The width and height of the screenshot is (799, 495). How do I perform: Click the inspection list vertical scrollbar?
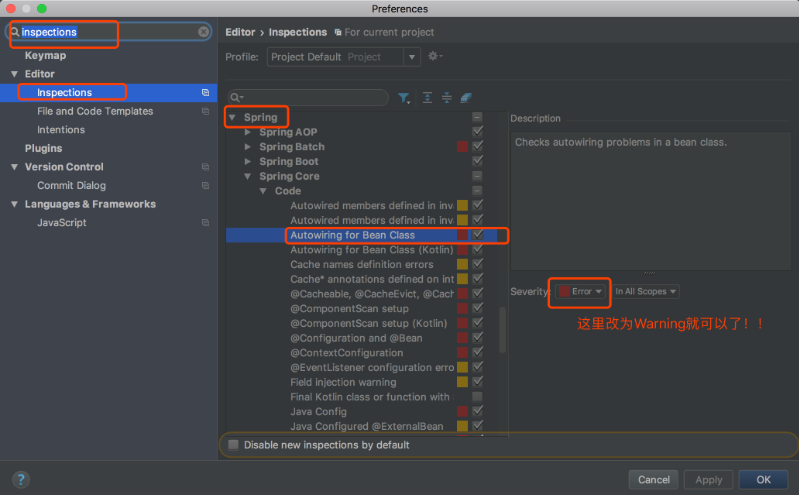(x=502, y=329)
